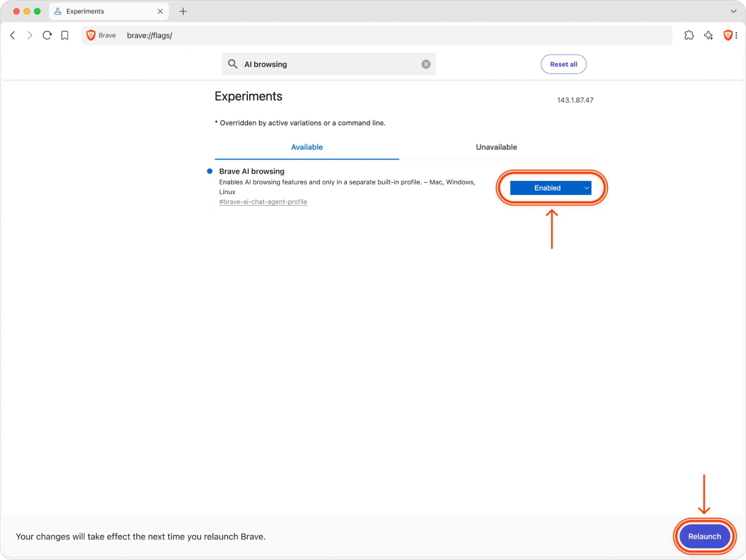Image resolution: width=746 pixels, height=560 pixels.
Task: Bookmark this page with bookmark icon
Action: 65,35
